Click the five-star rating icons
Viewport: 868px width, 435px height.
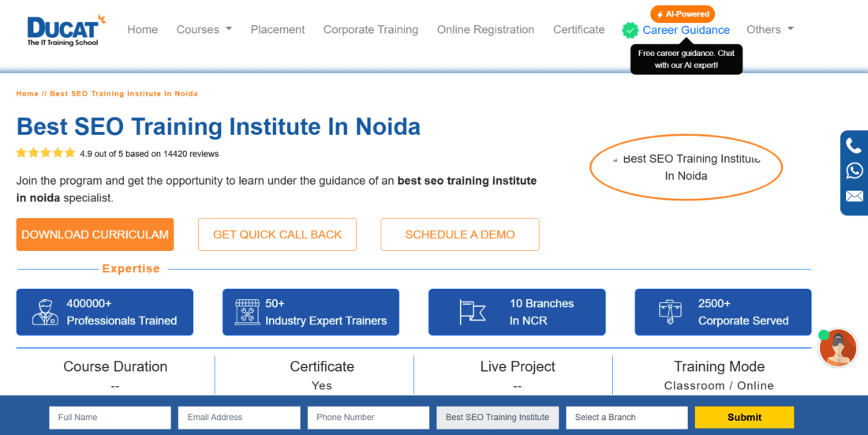[x=46, y=153]
